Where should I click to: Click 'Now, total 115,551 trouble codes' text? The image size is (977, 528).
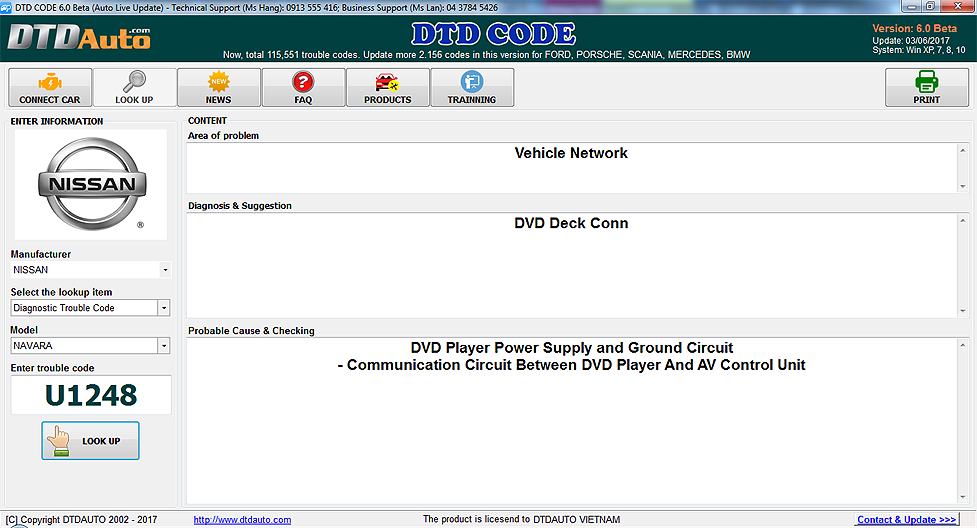[x=290, y=55]
